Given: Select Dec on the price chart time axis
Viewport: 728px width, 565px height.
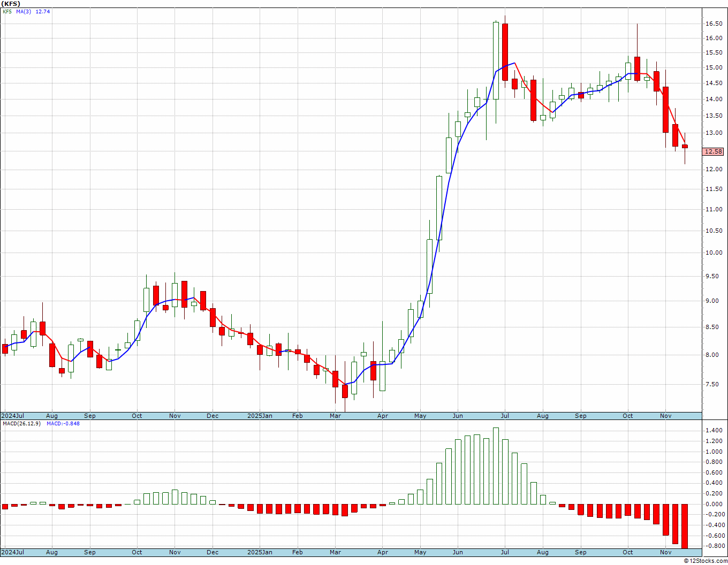Looking at the screenshot, I should [x=213, y=416].
